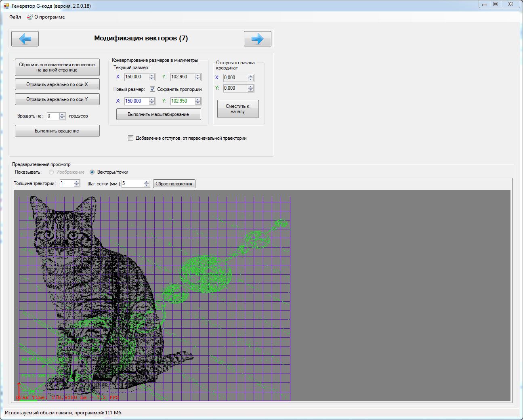The width and height of the screenshot is (523, 420).
Task: Click 'Сбросить все изменения внесенные на данной странице'
Action: pos(57,67)
